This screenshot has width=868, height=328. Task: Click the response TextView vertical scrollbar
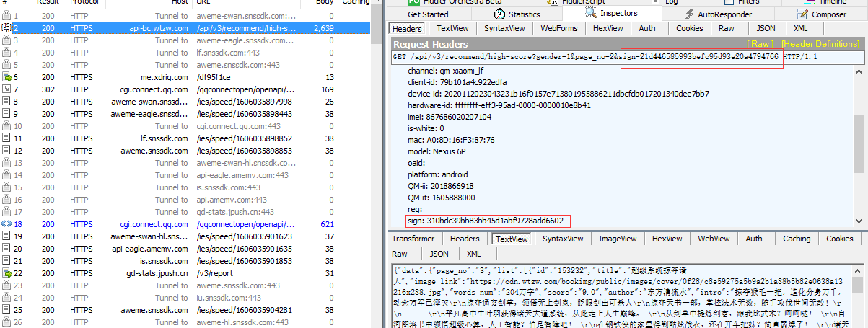tap(859, 296)
